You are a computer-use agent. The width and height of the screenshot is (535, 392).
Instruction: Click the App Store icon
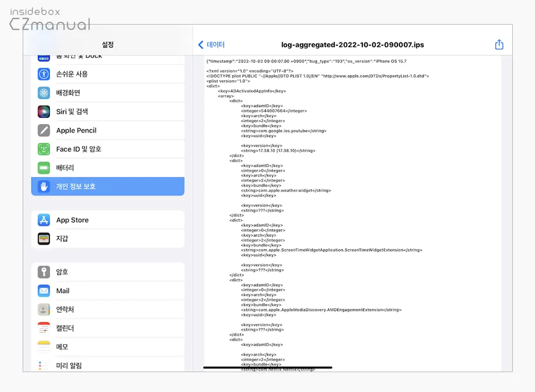[x=44, y=220]
